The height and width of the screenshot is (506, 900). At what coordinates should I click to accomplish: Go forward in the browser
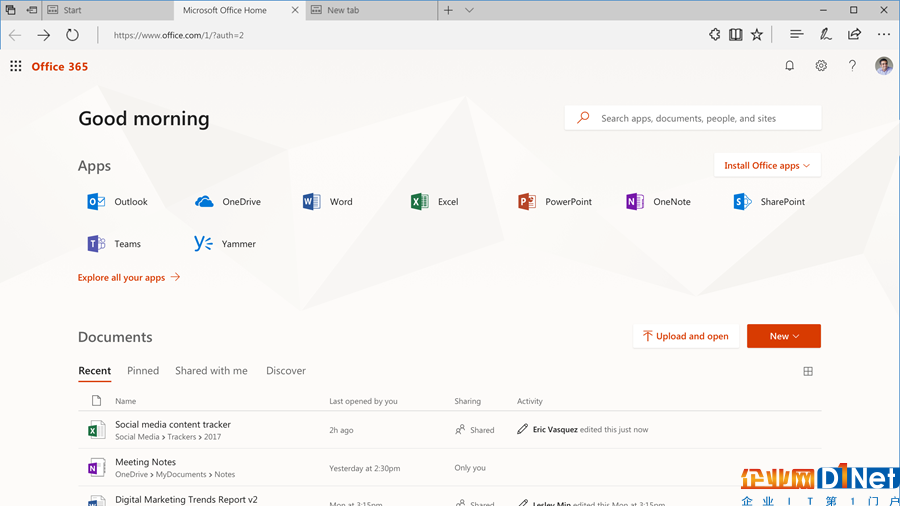[44, 35]
